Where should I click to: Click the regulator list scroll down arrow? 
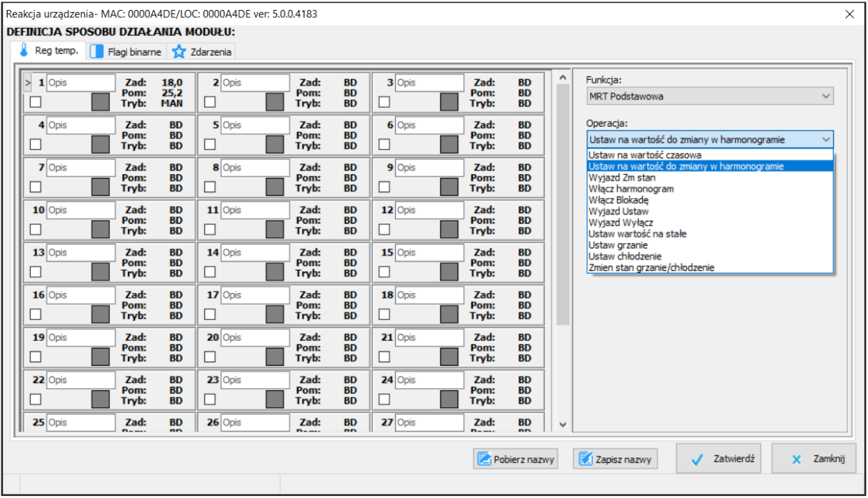point(562,425)
